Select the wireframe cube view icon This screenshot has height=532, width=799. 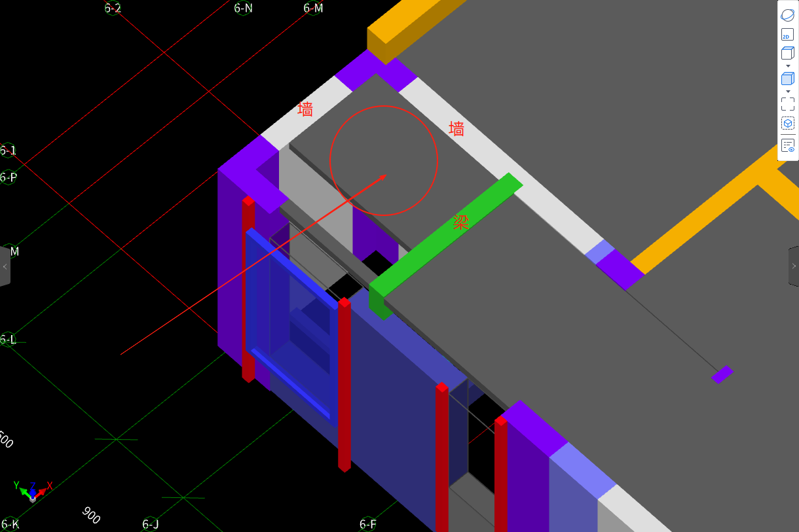788,53
